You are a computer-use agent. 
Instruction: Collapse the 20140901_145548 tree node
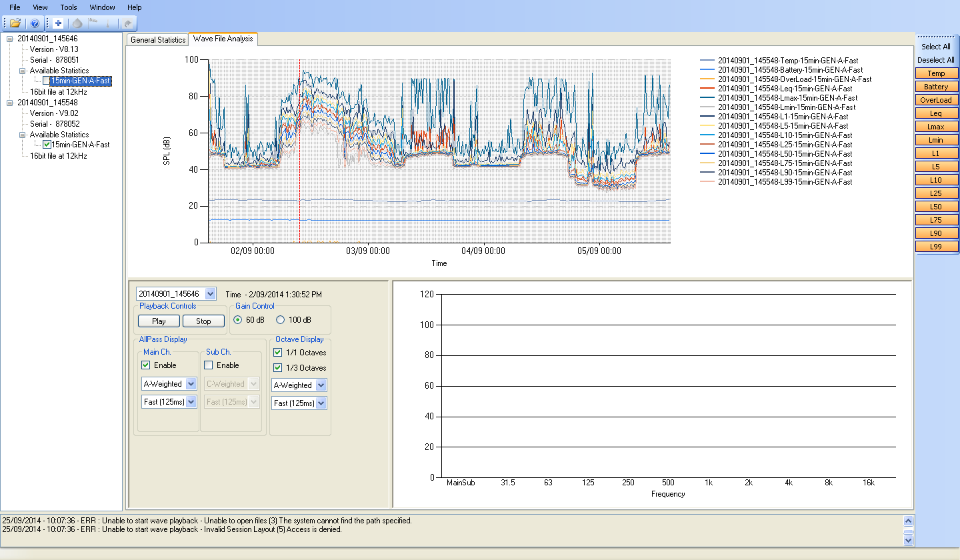10,103
